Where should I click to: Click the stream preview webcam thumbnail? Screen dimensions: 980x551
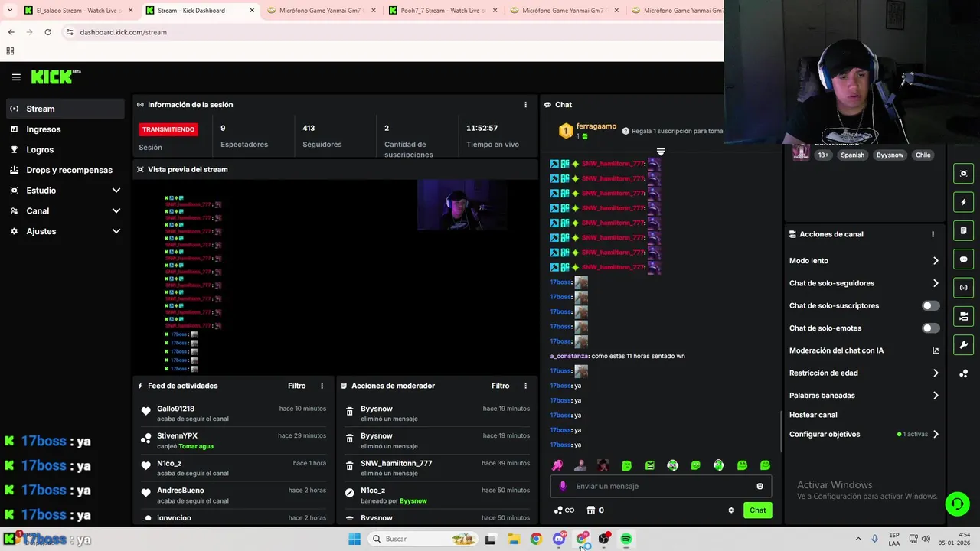click(462, 204)
